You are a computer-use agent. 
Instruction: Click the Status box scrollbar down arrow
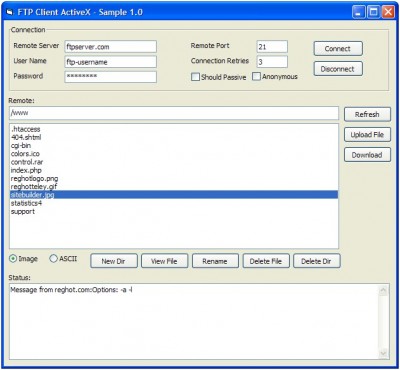383,353
